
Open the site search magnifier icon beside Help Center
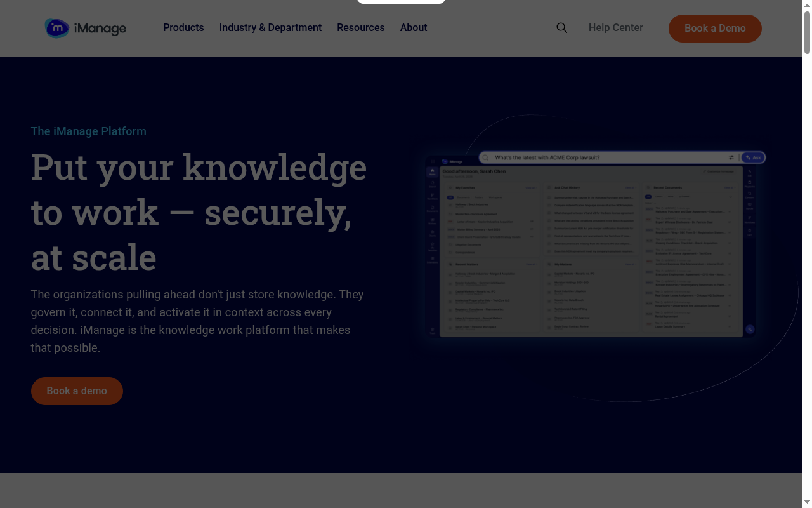click(x=562, y=28)
